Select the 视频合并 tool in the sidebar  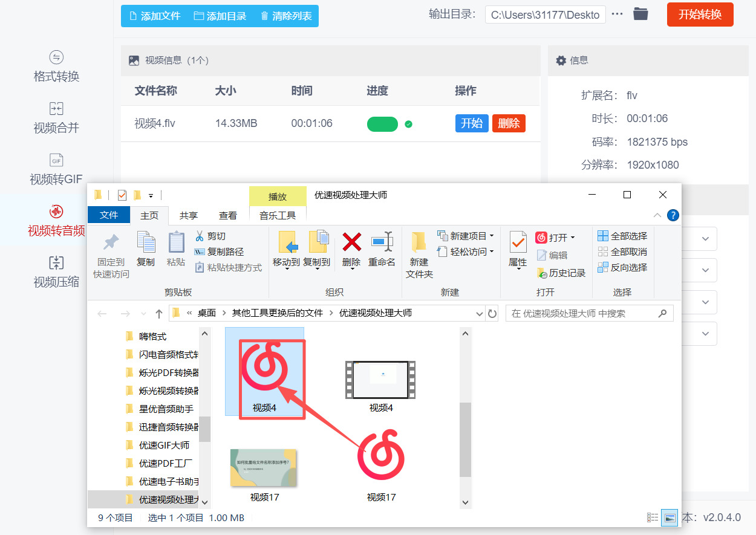click(x=56, y=116)
